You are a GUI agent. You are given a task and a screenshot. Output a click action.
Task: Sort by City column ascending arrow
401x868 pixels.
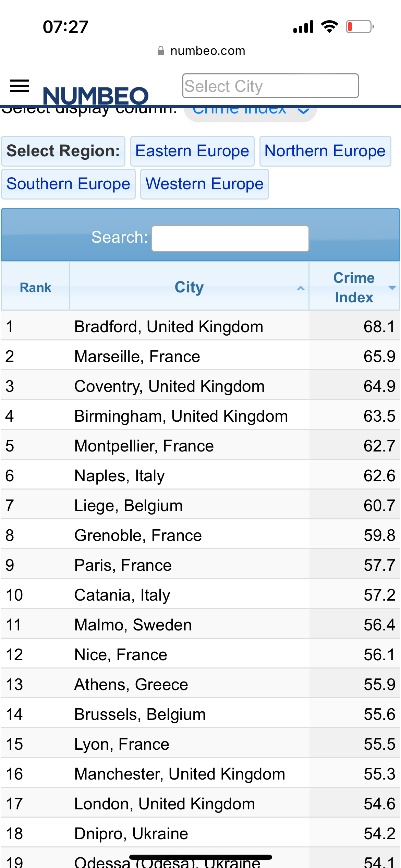tap(301, 288)
